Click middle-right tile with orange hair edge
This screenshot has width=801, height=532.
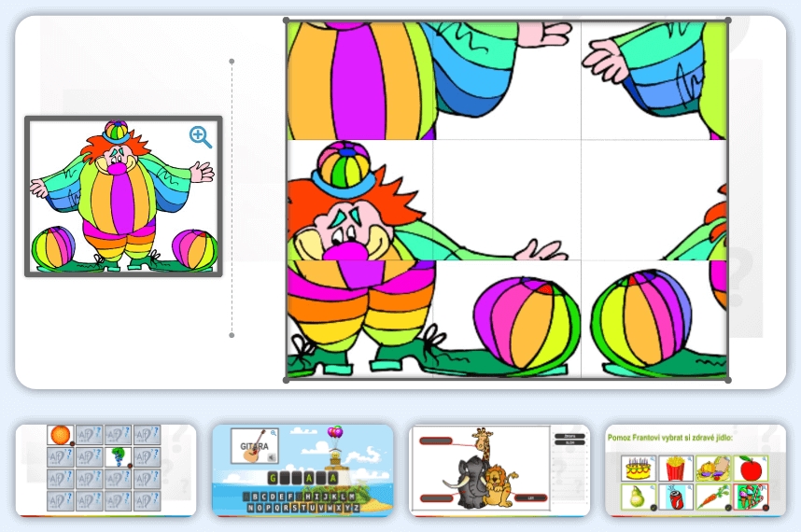click(x=653, y=200)
